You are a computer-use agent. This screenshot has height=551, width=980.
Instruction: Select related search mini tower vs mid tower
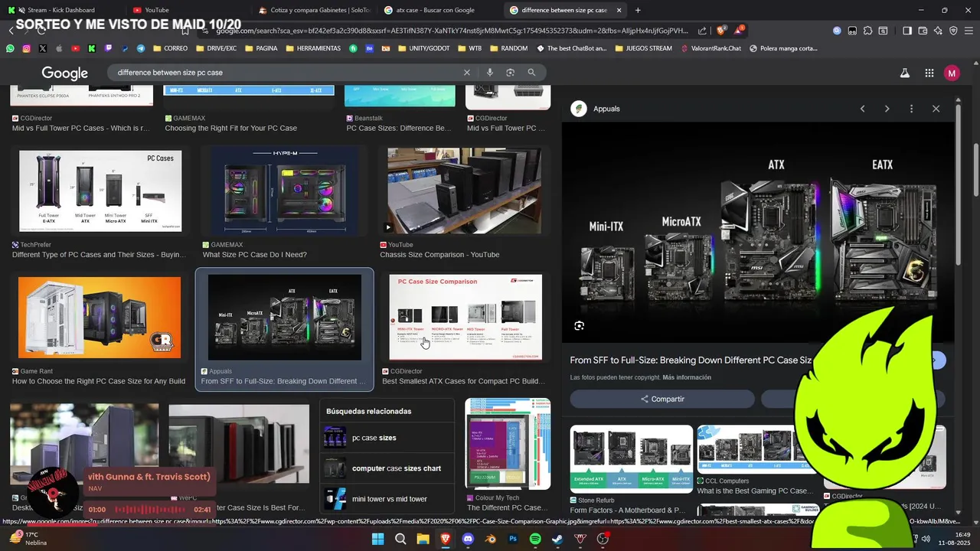coord(387,499)
